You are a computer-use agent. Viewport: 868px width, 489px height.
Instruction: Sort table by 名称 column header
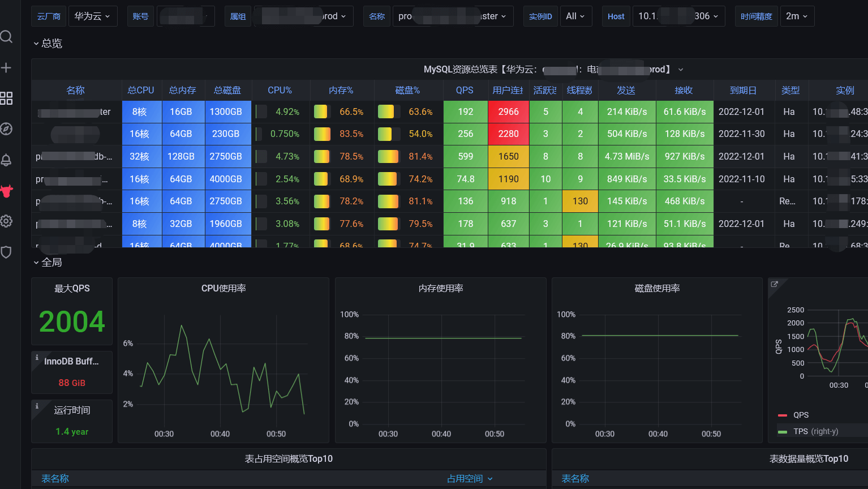click(x=75, y=91)
